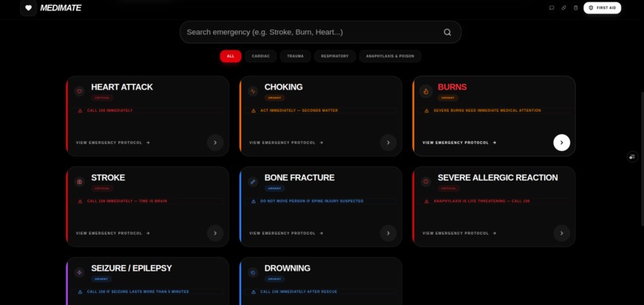
Task: Click the search magnifier icon
Action: tap(447, 32)
